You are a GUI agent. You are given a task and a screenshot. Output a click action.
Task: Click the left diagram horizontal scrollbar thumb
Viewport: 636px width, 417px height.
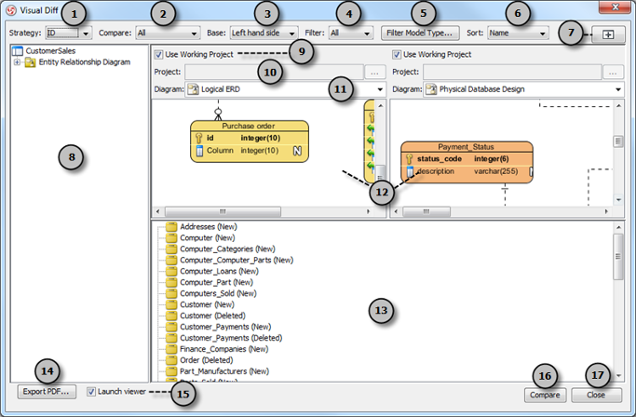tap(223, 211)
